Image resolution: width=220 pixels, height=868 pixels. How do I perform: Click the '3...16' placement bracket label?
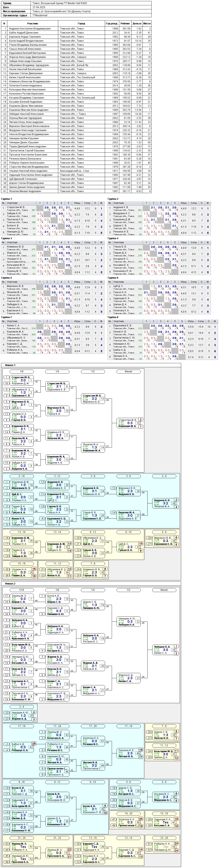click(22, 476)
